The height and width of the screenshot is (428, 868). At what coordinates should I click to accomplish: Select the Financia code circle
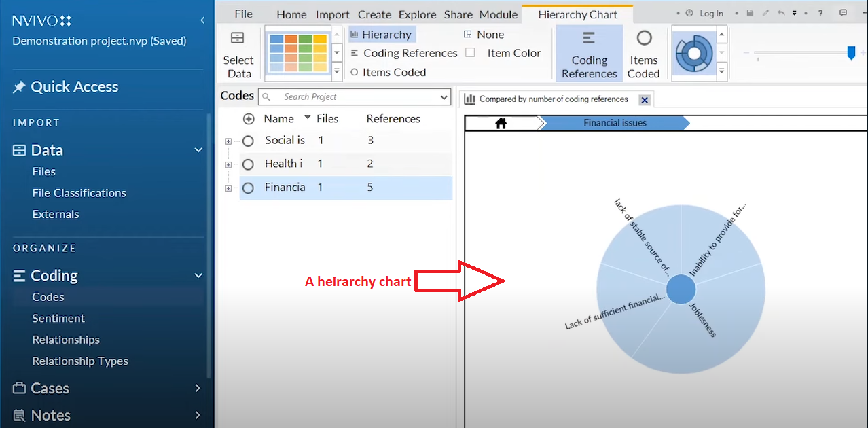coord(248,188)
